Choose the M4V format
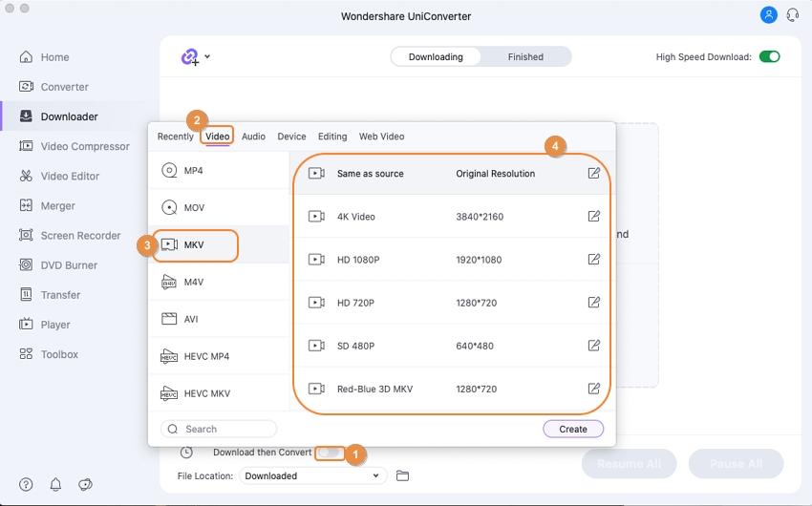Image resolution: width=812 pixels, height=506 pixels. point(219,282)
